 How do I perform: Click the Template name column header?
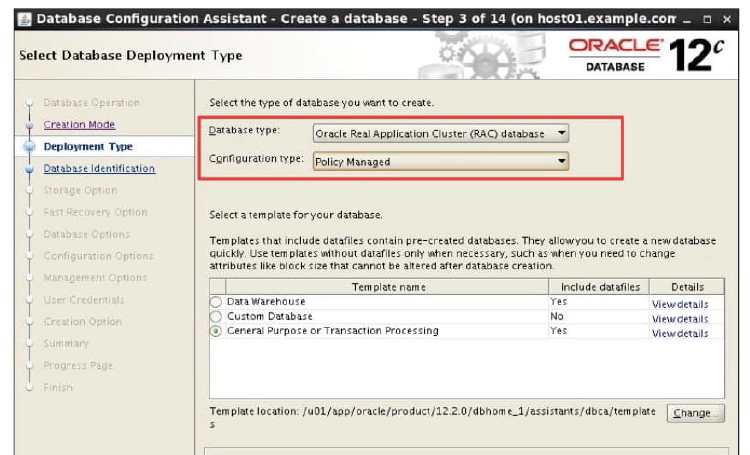point(387,287)
